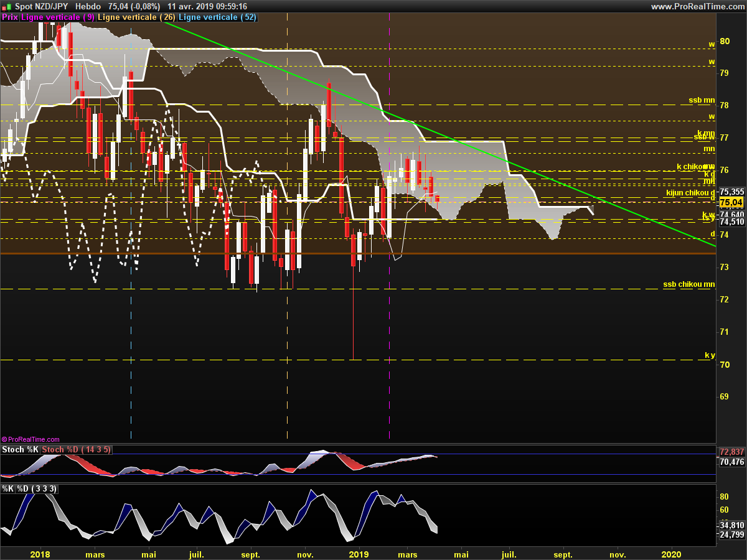747x560 pixels.
Task: Click the 72,837 stochastic value tag
Action: tap(731, 452)
